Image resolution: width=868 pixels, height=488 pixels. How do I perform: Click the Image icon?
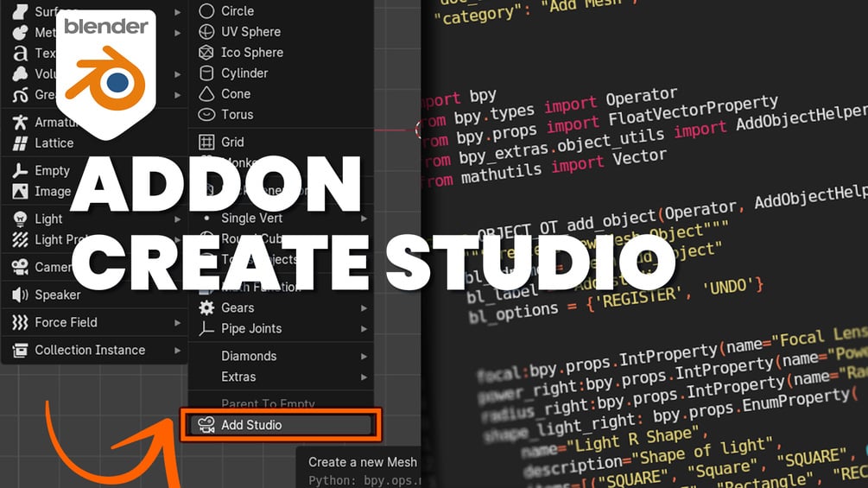coord(21,192)
